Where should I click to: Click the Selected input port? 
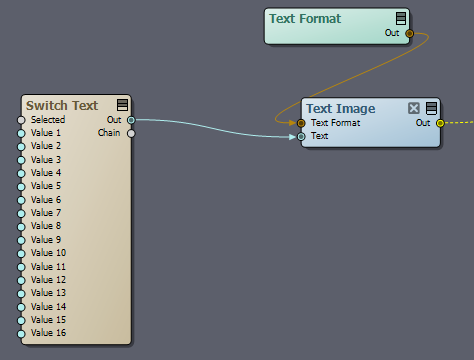[x=21, y=120]
